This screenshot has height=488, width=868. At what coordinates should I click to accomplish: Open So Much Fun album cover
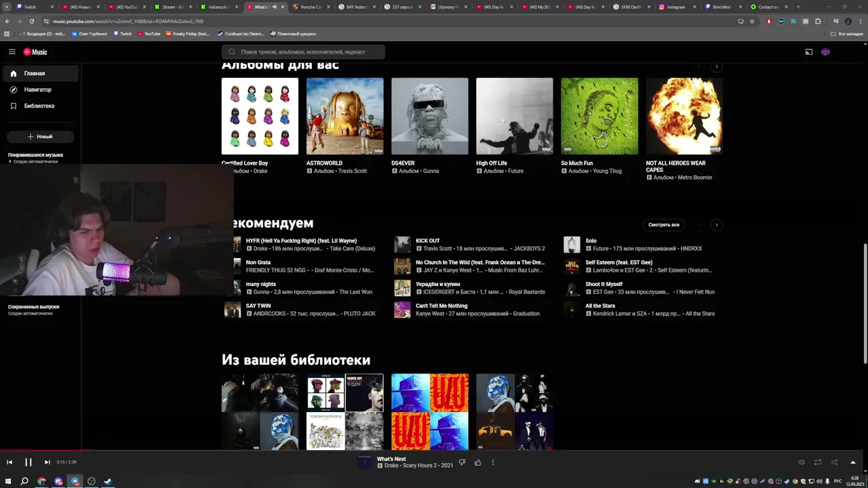click(x=599, y=116)
